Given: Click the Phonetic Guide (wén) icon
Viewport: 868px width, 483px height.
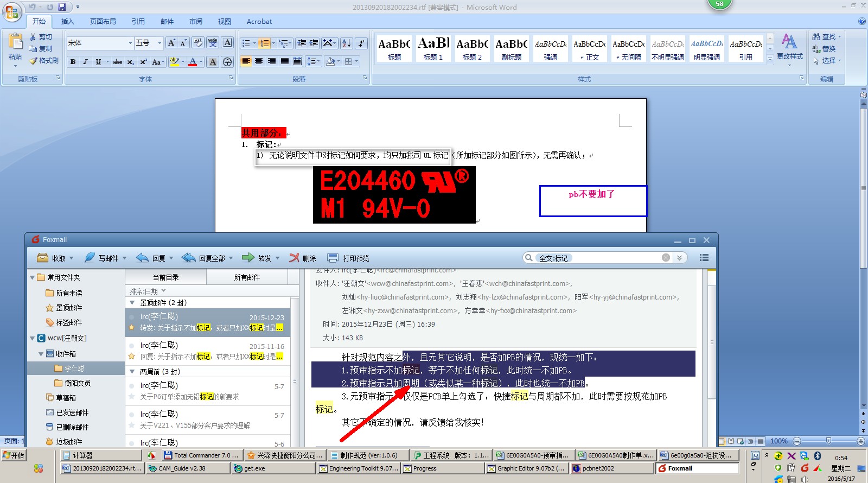Looking at the screenshot, I should 213,43.
